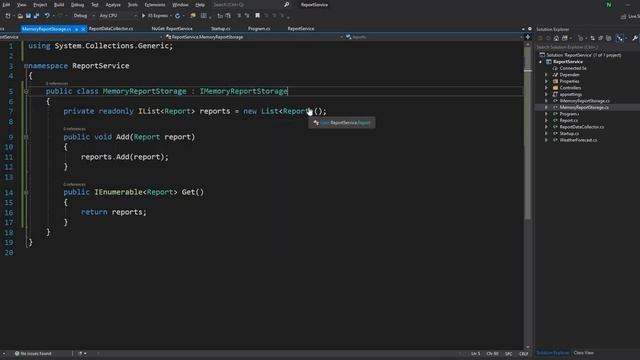This screenshot has width=640, height=360.
Task: Start debugging with IIS Express button
Action: (x=156, y=16)
